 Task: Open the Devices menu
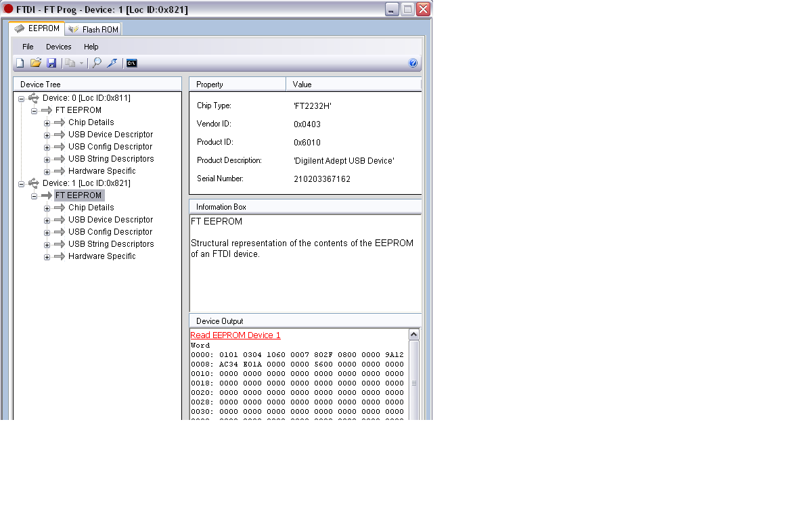(x=59, y=47)
